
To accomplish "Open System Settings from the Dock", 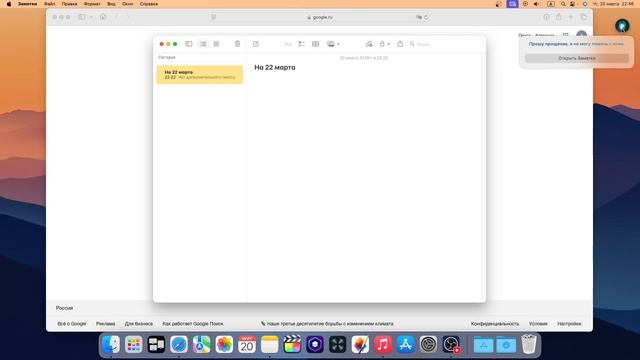I will [x=428, y=344].
